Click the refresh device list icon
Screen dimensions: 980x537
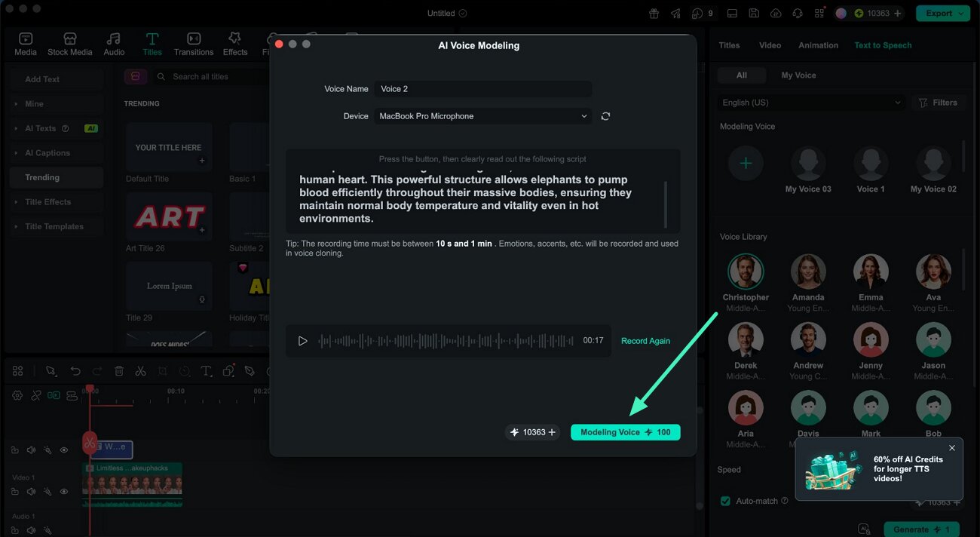coord(605,116)
